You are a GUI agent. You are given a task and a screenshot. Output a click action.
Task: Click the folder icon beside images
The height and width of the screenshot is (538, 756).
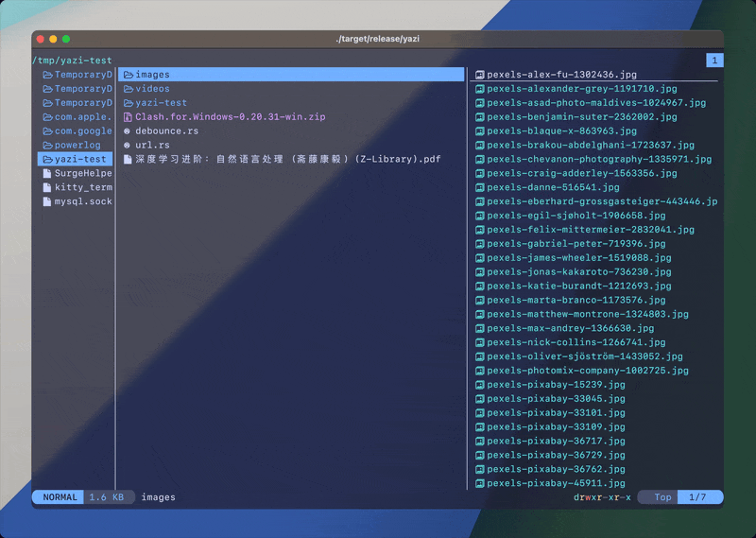click(128, 75)
